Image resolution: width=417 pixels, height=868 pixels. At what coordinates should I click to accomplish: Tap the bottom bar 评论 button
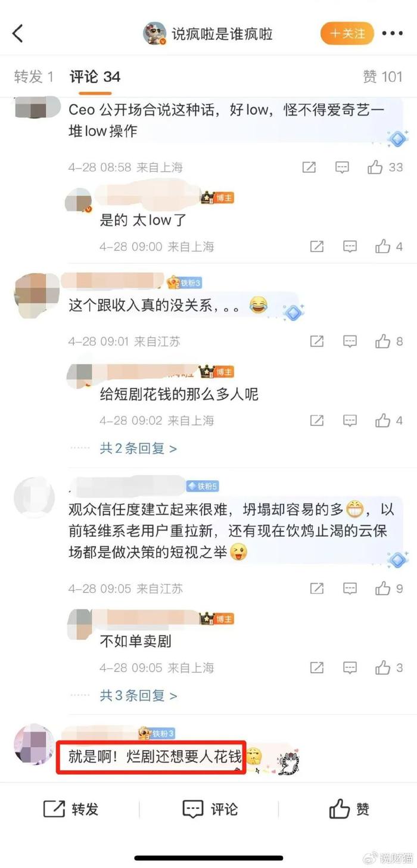[x=210, y=809]
